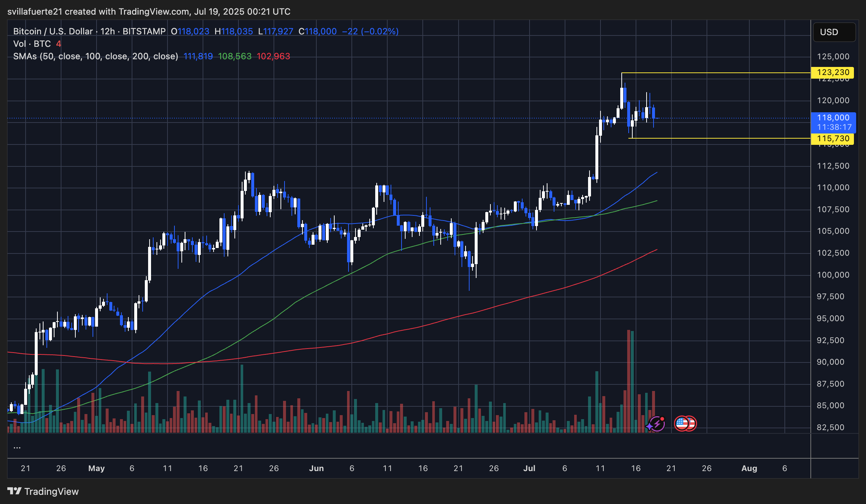Click the svillafuerte21 created with TradingView caption
This screenshot has width=866, height=504.
tap(149, 12)
